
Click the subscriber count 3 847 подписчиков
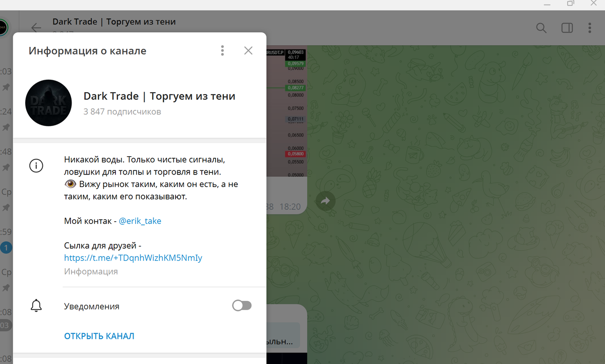[x=123, y=111]
